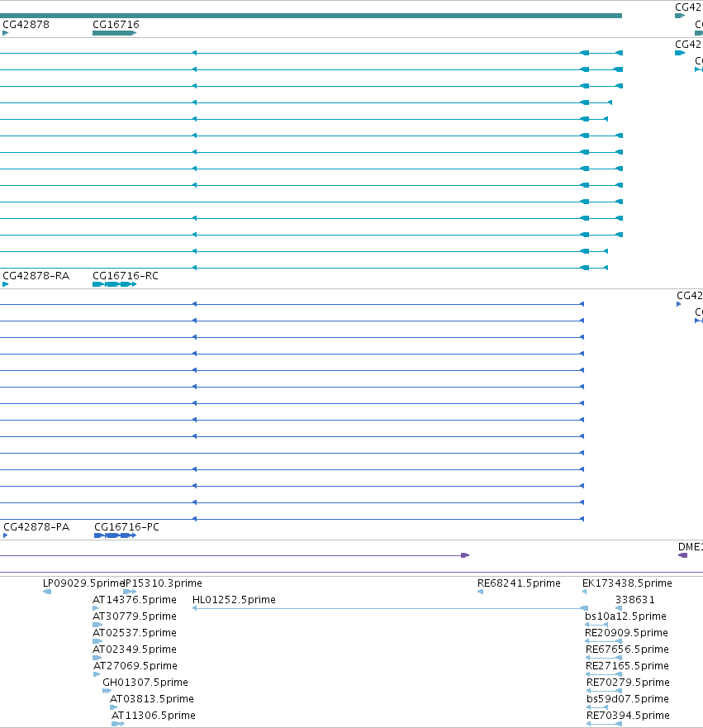Click the AT27069.5prime EST label

pyautogui.click(x=135, y=666)
